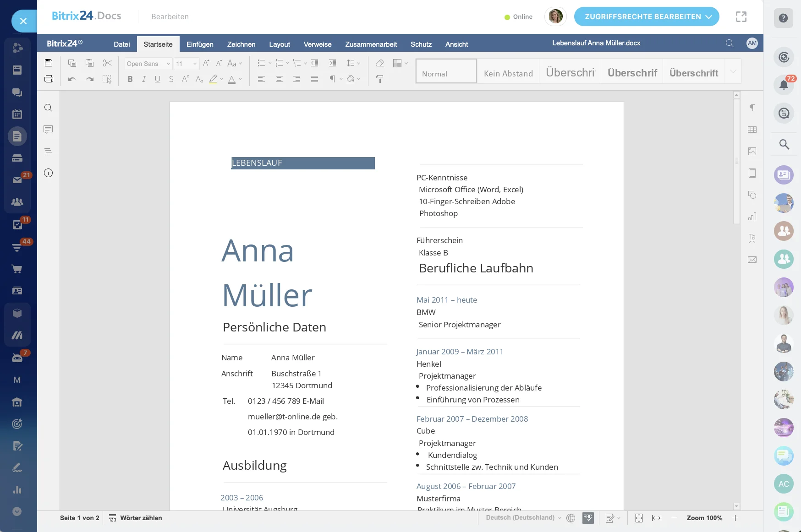Open the Zusammenarbeit ribbon tab

(371, 44)
